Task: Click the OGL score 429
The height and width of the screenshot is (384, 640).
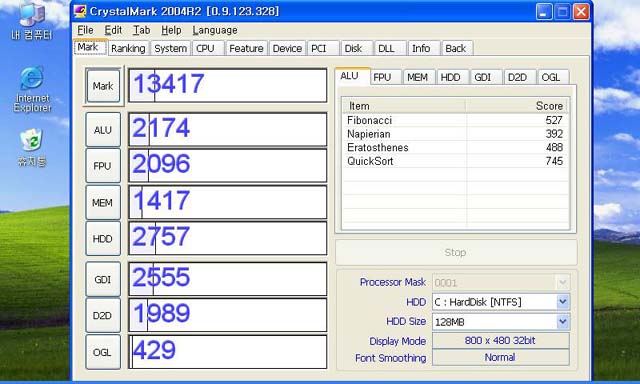Action: click(154, 350)
